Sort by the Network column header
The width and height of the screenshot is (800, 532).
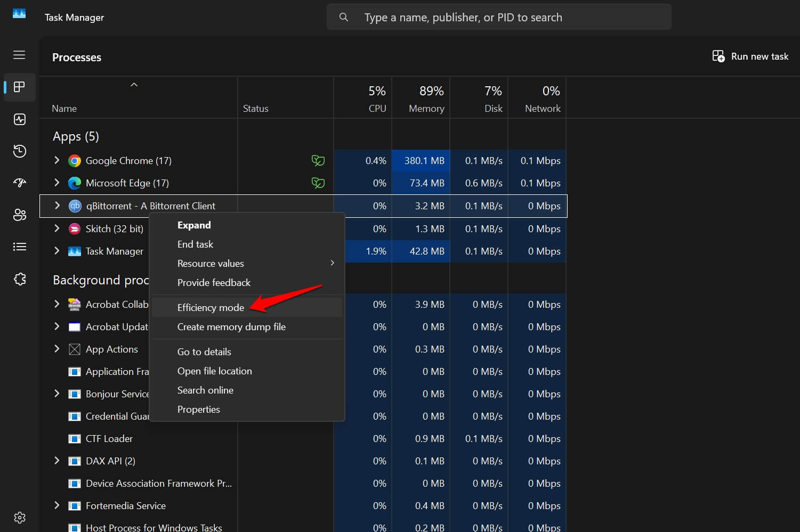(537, 97)
